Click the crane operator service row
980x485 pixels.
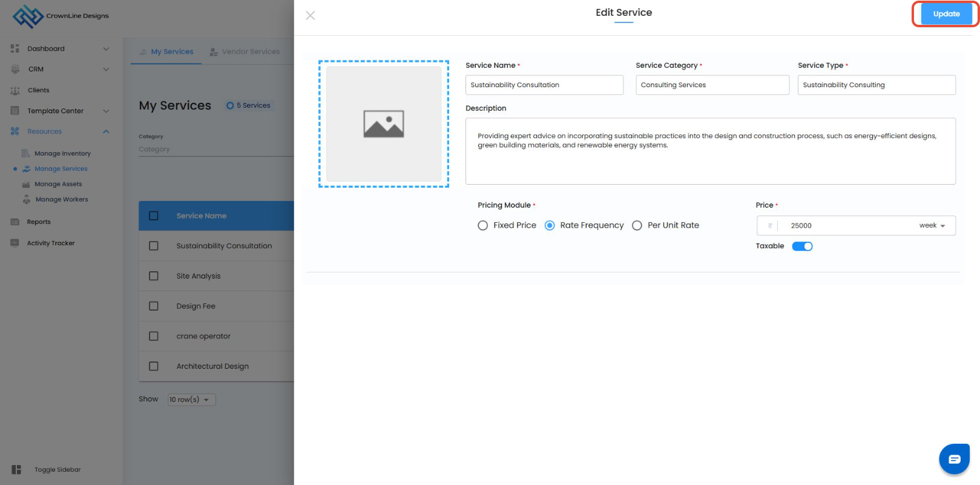[x=217, y=336]
